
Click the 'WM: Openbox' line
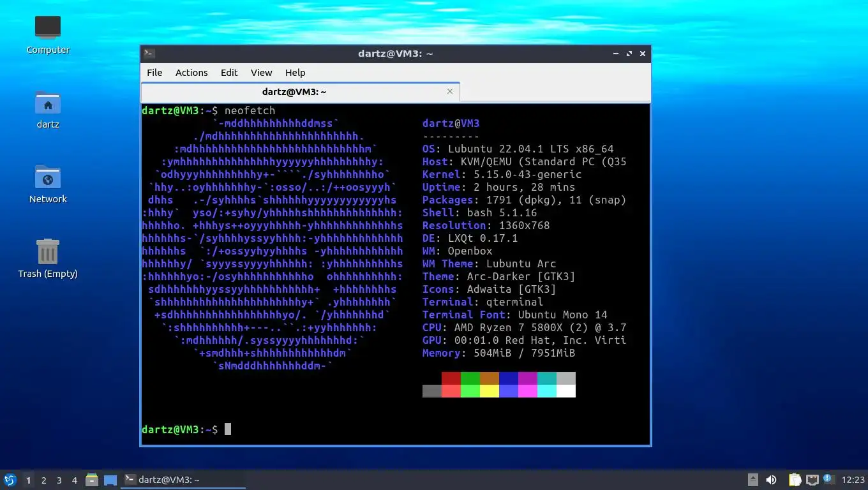point(457,251)
